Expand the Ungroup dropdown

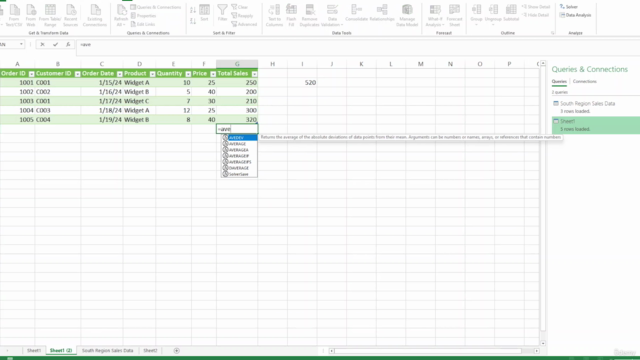tap(493, 25)
